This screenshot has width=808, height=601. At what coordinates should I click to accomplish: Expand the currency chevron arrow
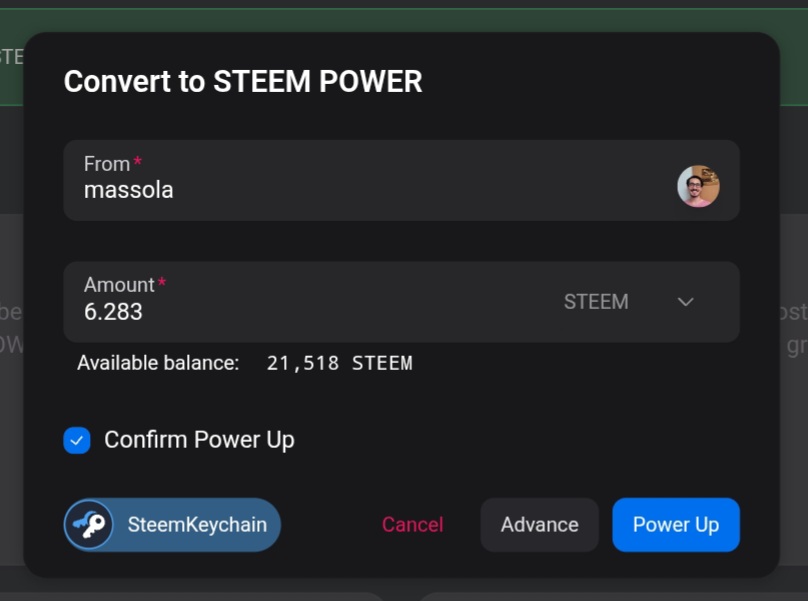(x=686, y=302)
